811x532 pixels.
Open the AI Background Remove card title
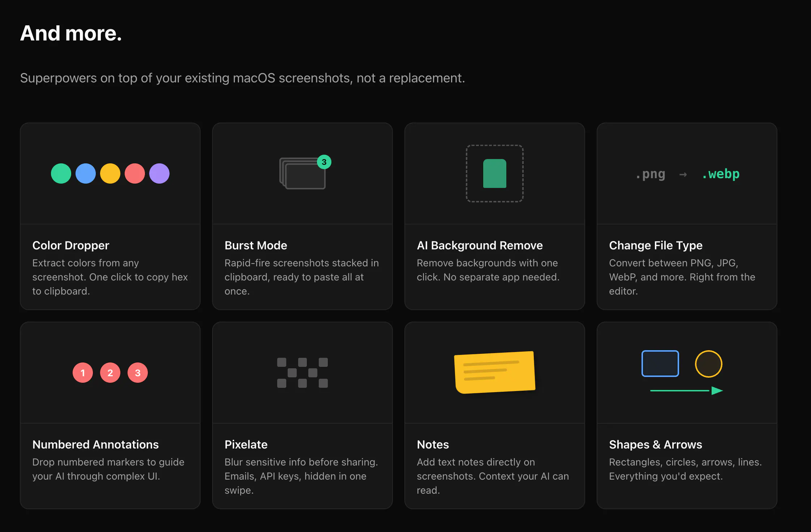coord(480,245)
